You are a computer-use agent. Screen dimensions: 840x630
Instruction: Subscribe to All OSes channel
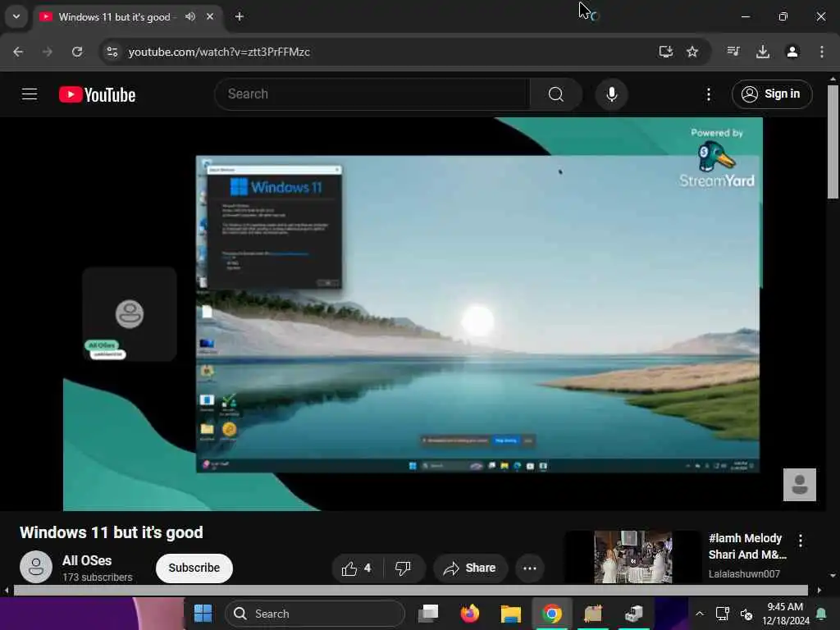194,568
